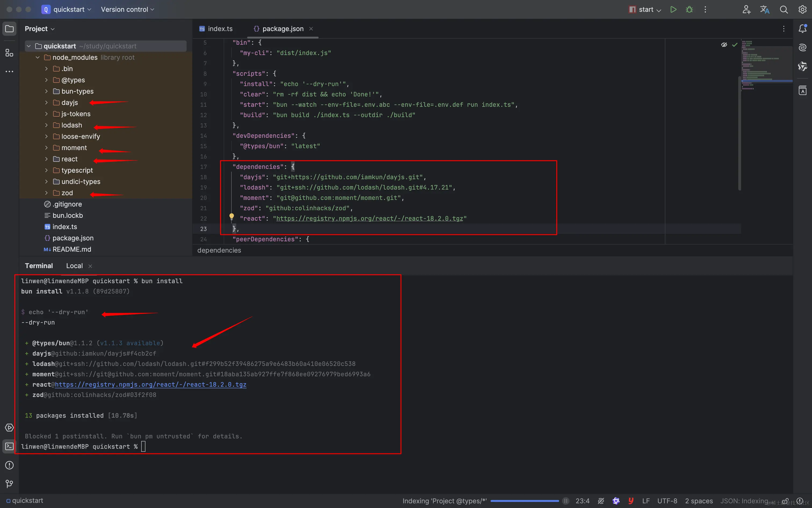Click the 23:4 cursor position widget
The image size is (812, 508).
(x=582, y=500)
